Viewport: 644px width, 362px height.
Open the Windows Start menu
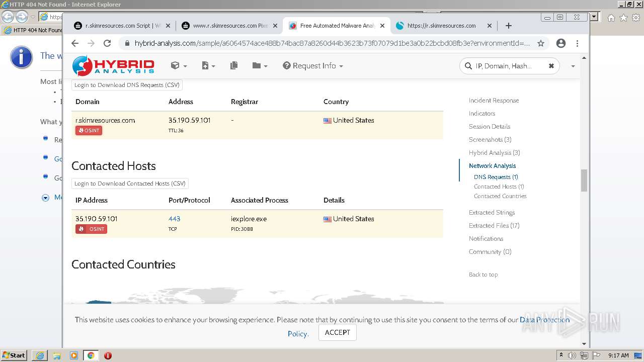pos(14,355)
